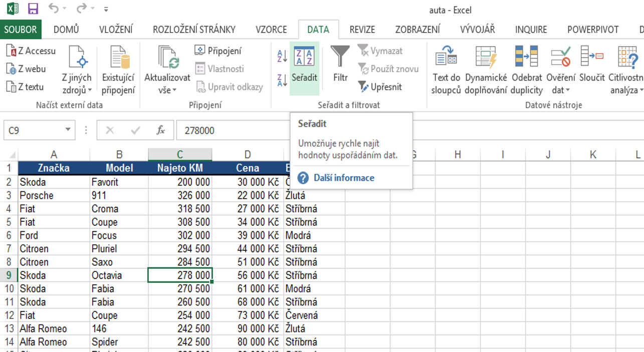Viewport: 644px width, 352px height.
Task: Click the insert function fx button
Action: [x=161, y=130]
